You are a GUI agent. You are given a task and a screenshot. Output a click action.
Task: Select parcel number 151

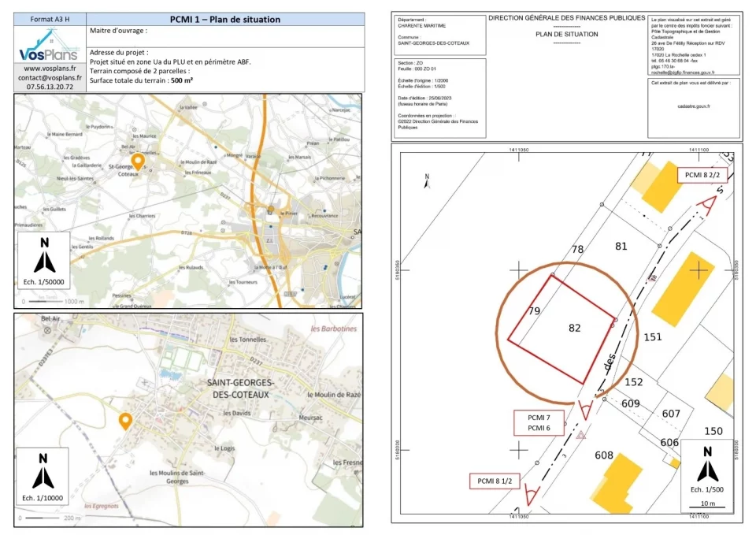[653, 337]
